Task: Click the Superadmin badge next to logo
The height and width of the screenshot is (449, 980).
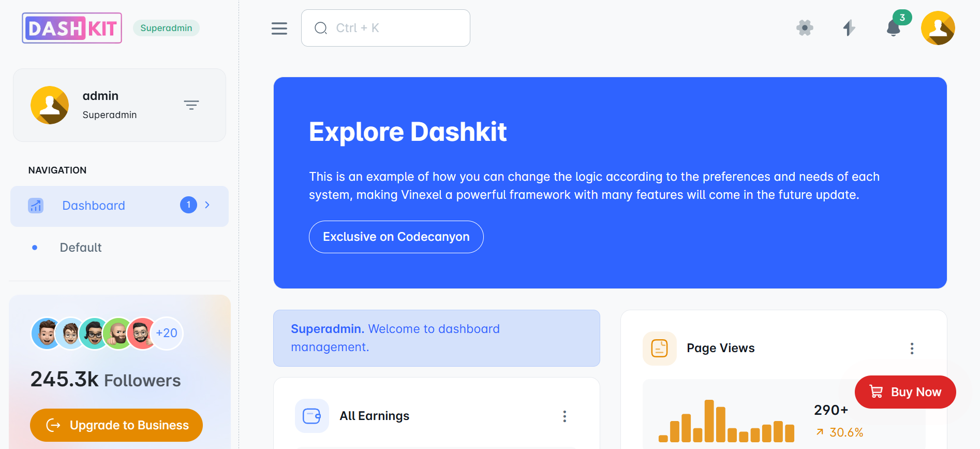Action: tap(166, 28)
